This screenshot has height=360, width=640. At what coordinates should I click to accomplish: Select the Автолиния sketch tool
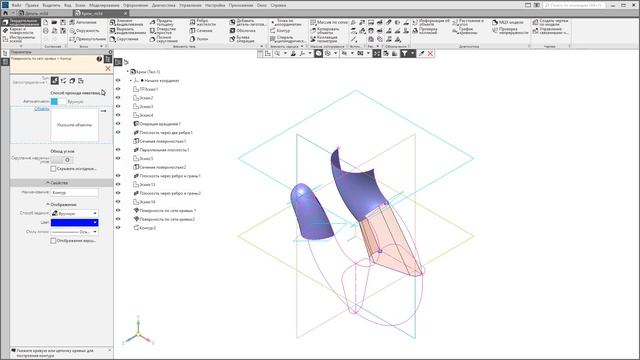84,22
